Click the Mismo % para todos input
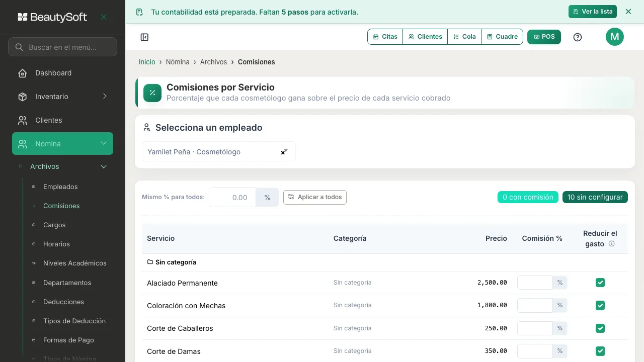Screen dimensions: 644x362 [232, 198]
